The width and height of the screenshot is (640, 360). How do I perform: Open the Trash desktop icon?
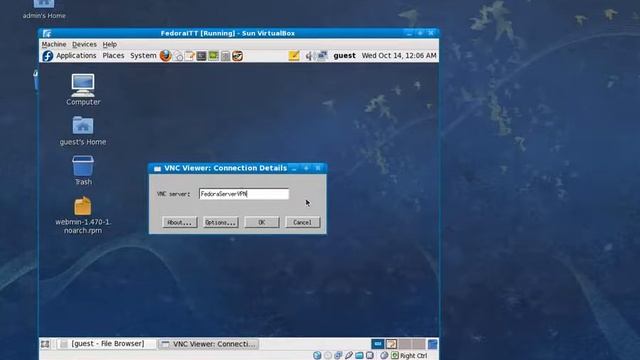(83, 170)
